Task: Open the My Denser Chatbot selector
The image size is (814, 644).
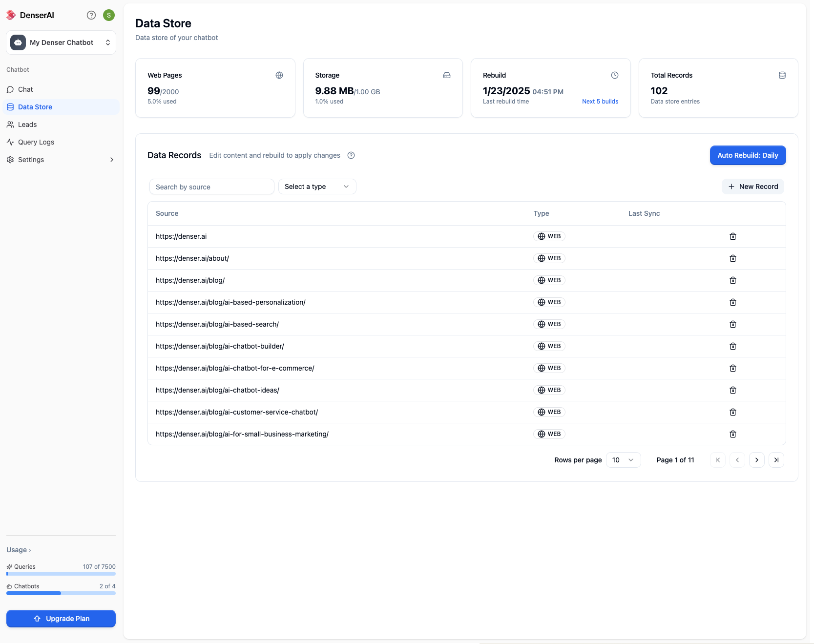Action: click(61, 42)
